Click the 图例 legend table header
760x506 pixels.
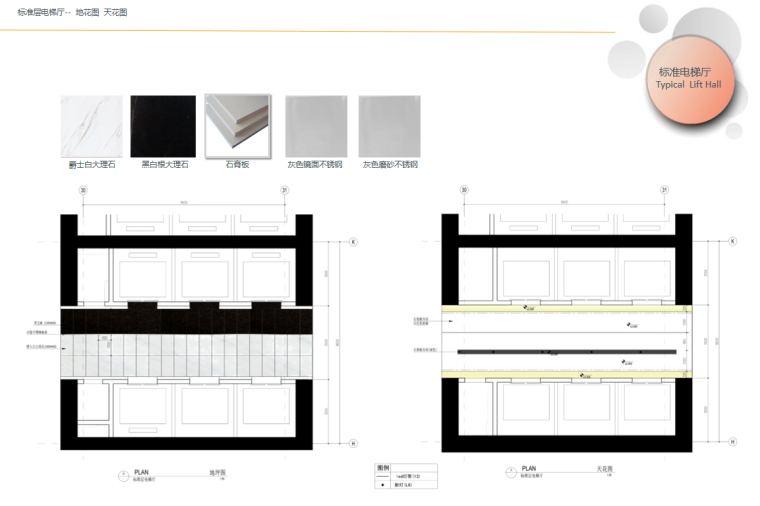(383, 467)
